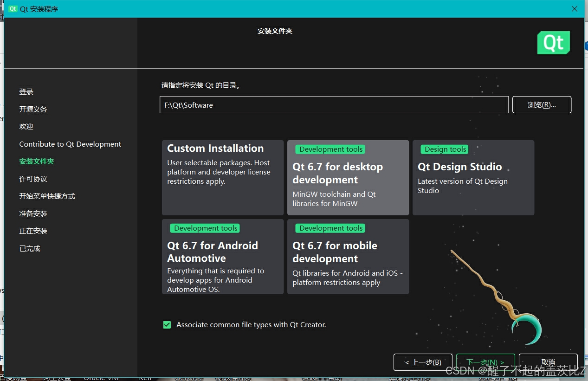Select Qt 6.7 for Android Automotive card
This screenshot has height=381, width=588.
tap(223, 257)
